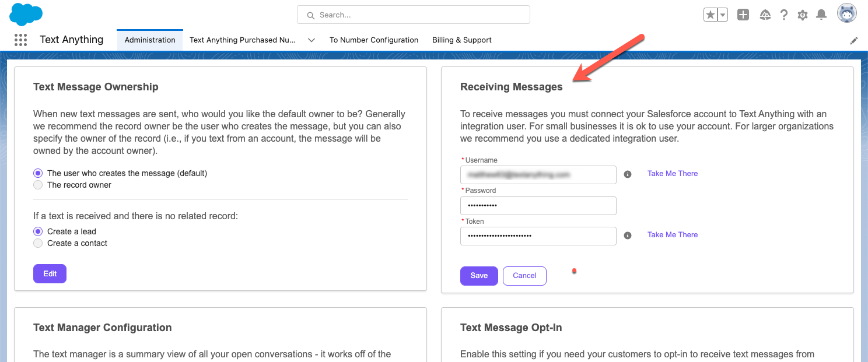The image size is (868, 362).
Task: Expand the Purchased Numbers tab chevron
Action: [x=311, y=40]
